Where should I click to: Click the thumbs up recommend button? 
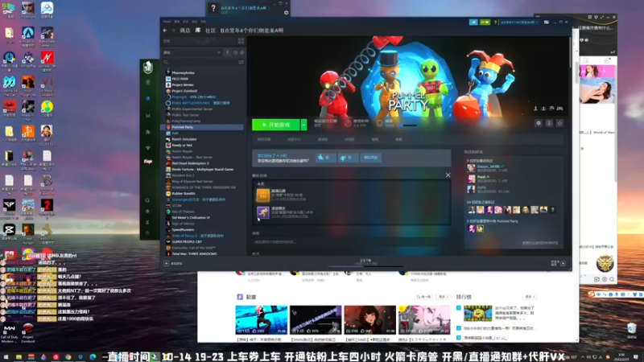click(325, 158)
